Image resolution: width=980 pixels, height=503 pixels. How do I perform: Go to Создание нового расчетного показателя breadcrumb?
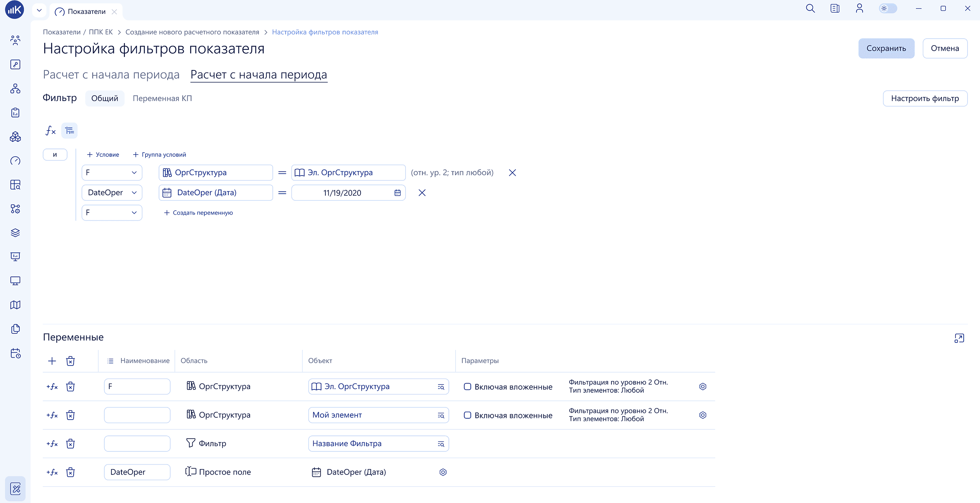192,32
